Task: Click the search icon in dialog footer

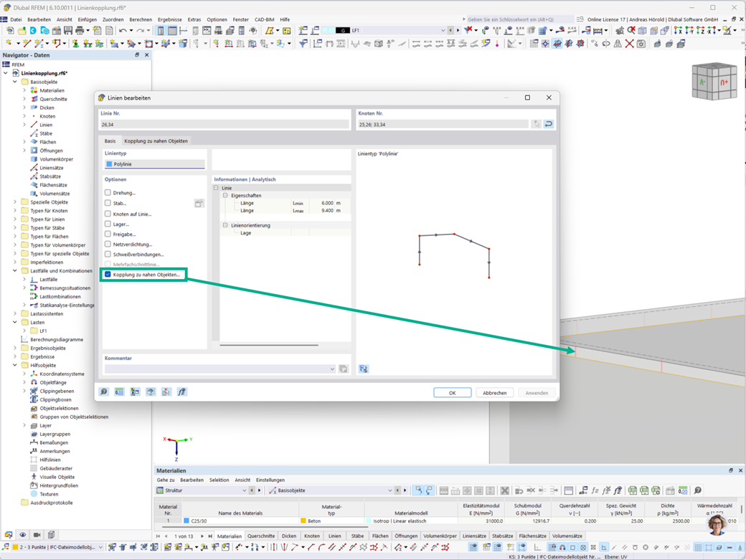Action: (x=104, y=391)
